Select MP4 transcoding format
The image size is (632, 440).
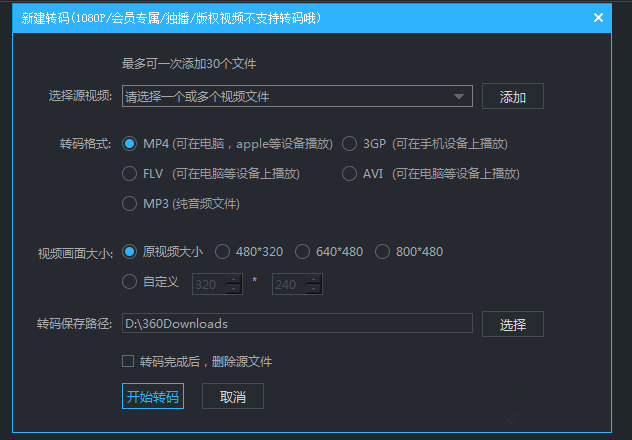[x=129, y=144]
